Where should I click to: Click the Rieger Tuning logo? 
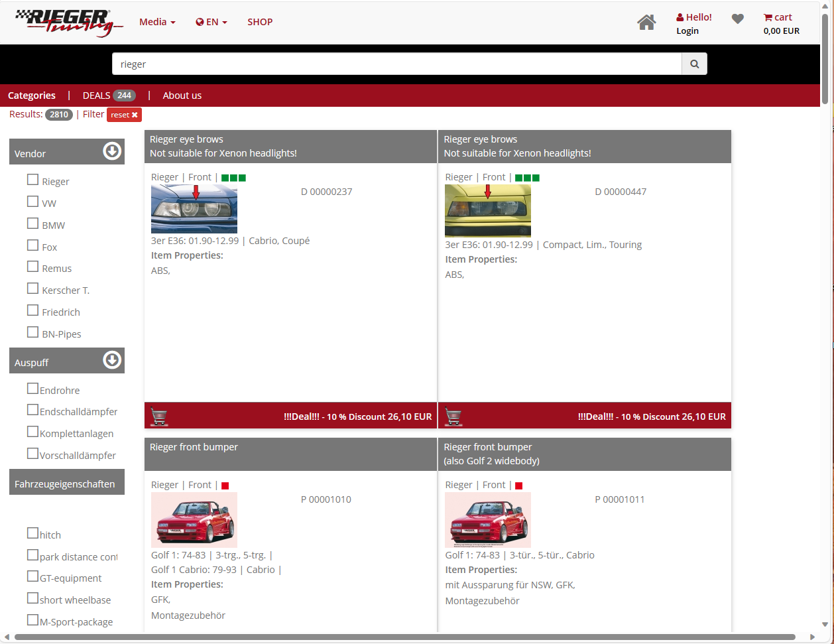click(x=69, y=23)
